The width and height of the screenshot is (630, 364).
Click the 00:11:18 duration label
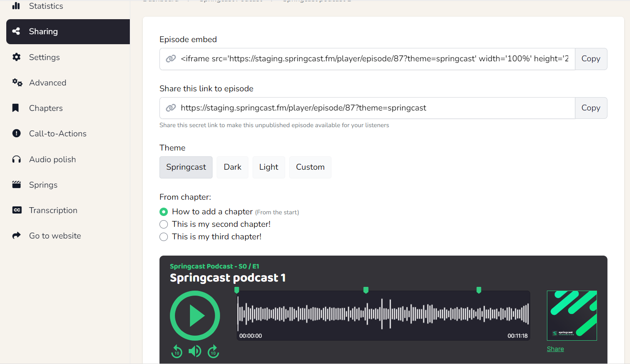click(518, 336)
